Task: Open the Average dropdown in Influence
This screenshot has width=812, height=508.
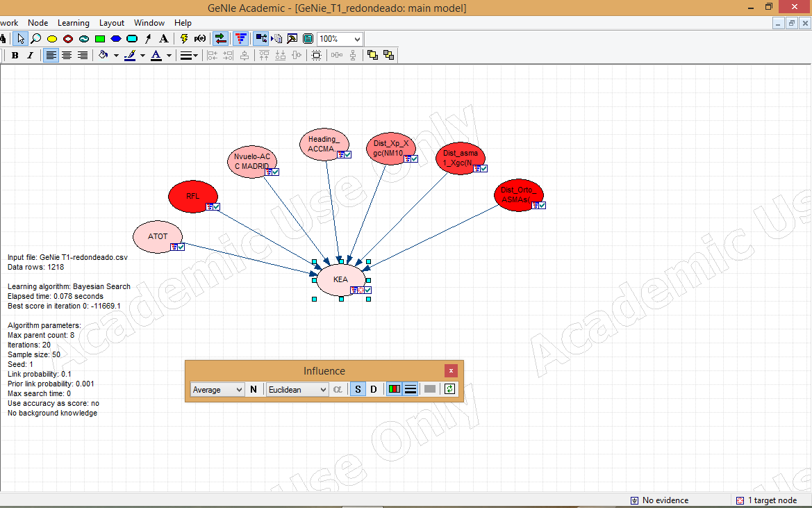Action: point(217,389)
